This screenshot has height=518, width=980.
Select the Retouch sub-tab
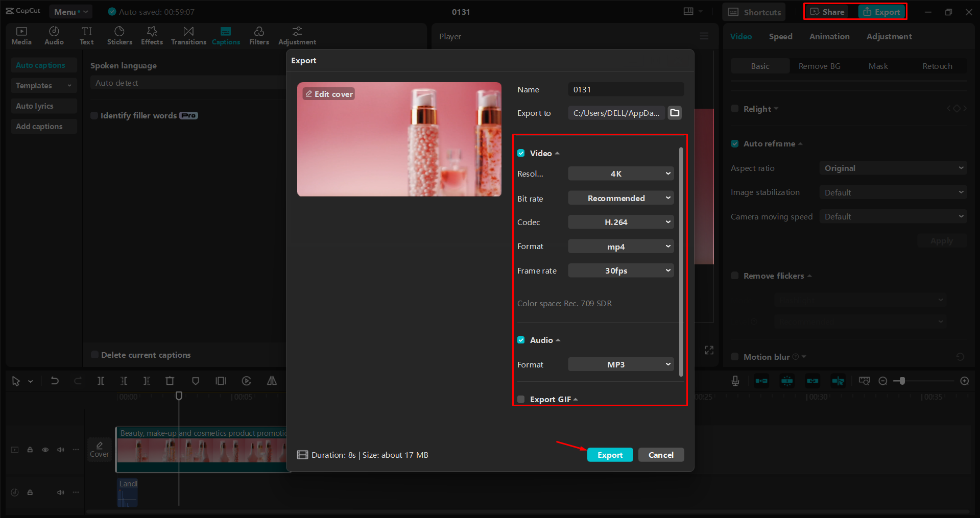point(937,66)
